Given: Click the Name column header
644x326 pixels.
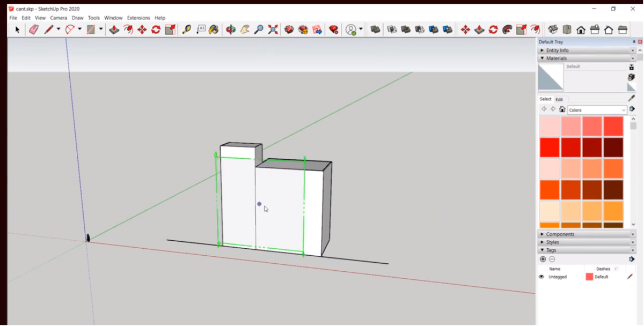Looking at the screenshot, I should click(555, 269).
